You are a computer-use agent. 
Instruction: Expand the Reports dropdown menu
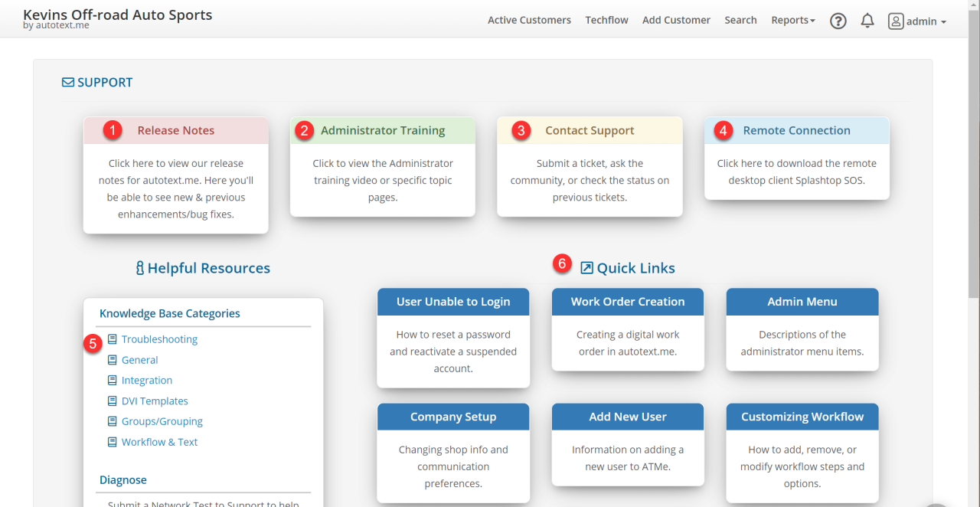tap(792, 21)
